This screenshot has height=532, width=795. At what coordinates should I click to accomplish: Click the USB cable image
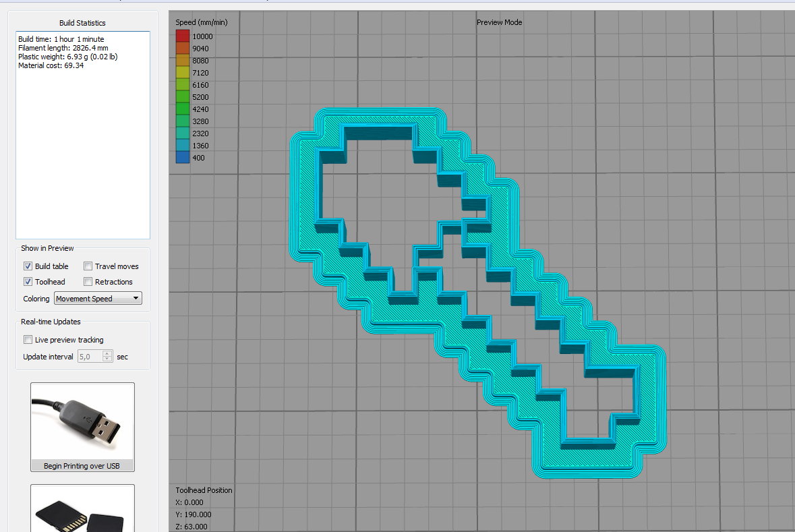pos(82,421)
